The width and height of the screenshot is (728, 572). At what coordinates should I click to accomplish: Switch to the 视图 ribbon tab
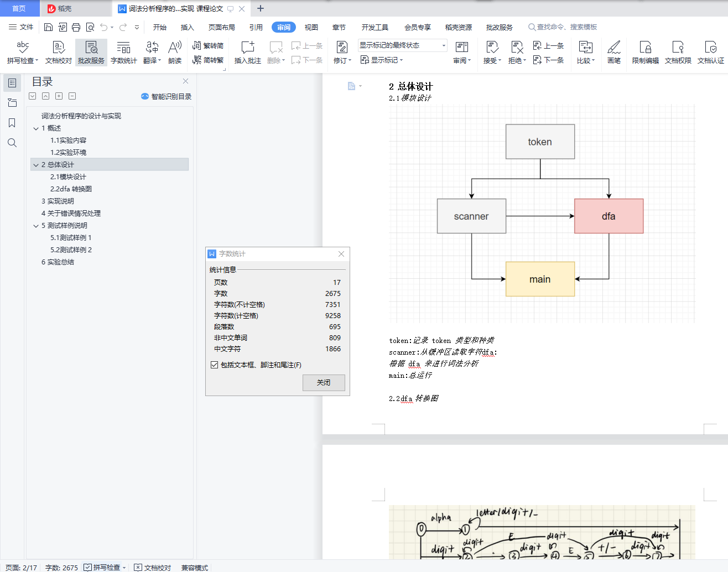tap(311, 27)
